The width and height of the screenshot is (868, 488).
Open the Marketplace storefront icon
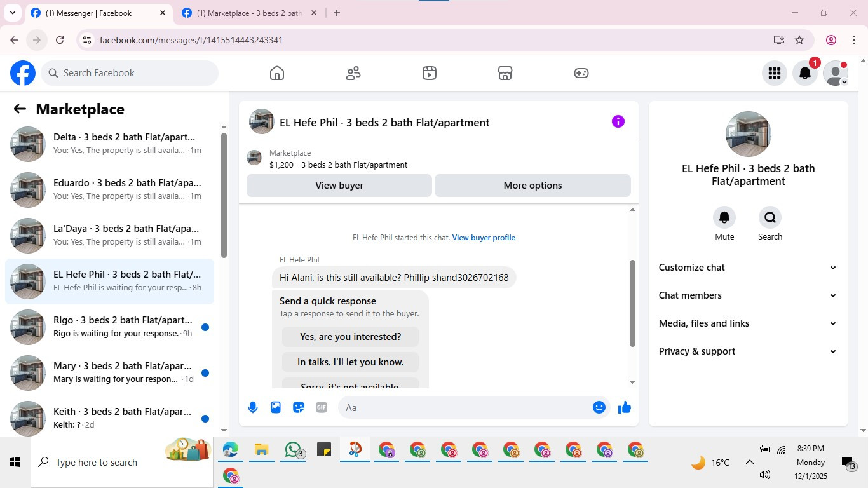click(x=505, y=73)
